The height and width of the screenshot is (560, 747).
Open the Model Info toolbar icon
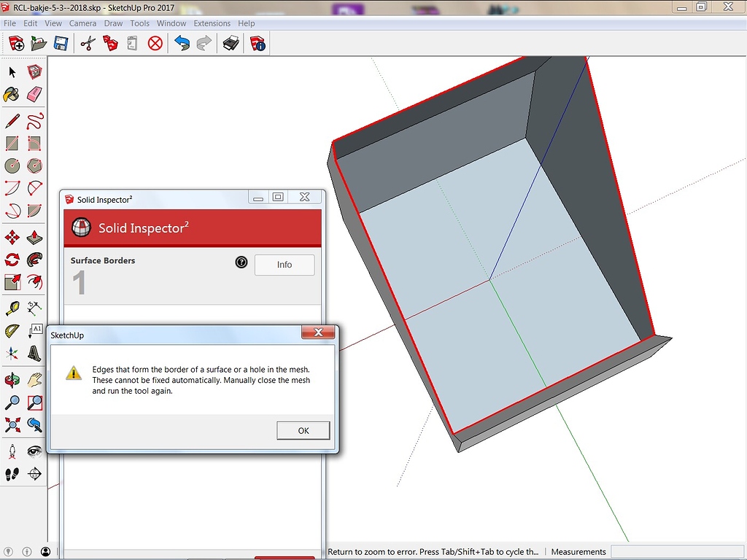257,44
